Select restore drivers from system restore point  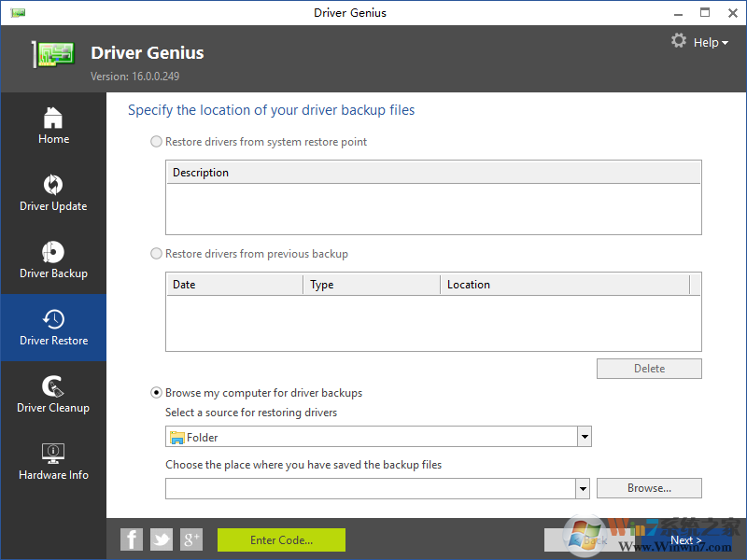point(156,142)
